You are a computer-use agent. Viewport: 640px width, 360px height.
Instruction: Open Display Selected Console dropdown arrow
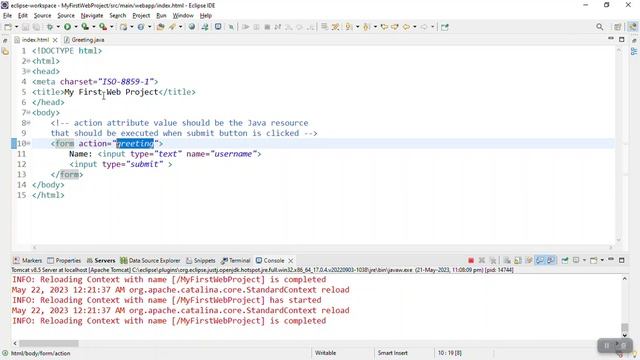pos(584,260)
